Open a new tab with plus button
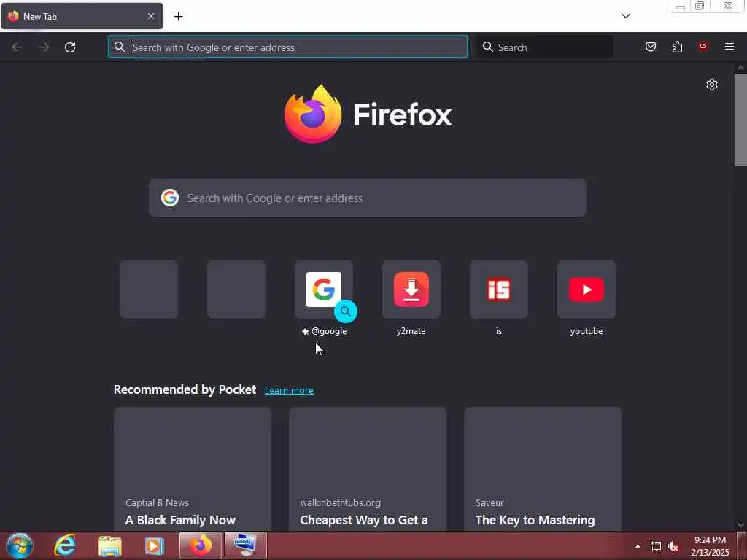 tap(178, 17)
